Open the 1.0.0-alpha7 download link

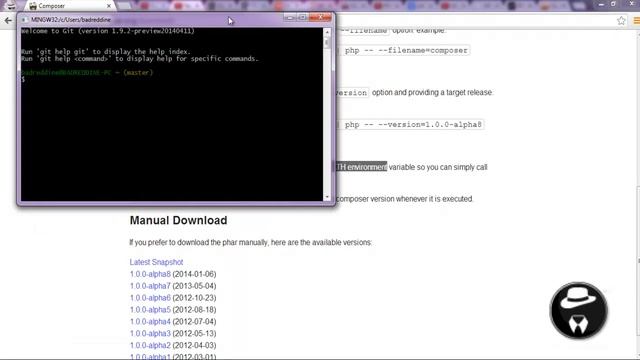pyautogui.click(x=150, y=286)
